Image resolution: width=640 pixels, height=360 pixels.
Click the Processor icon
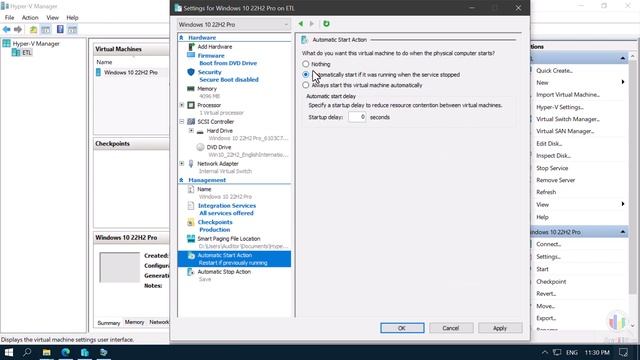coord(191,105)
